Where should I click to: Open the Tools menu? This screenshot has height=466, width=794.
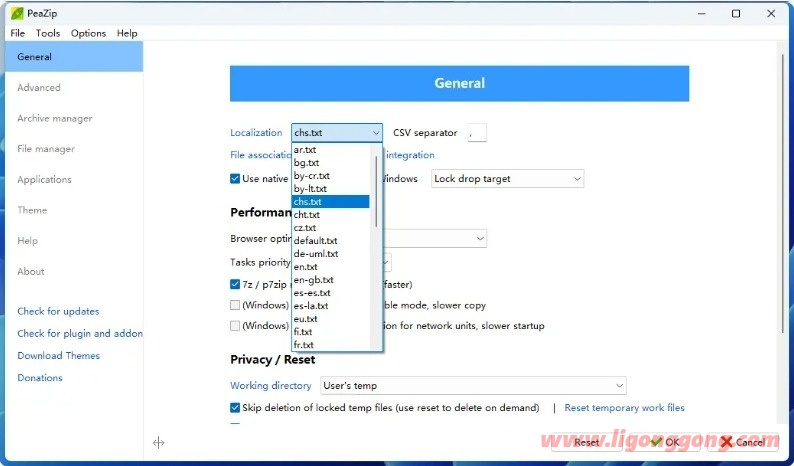point(48,33)
